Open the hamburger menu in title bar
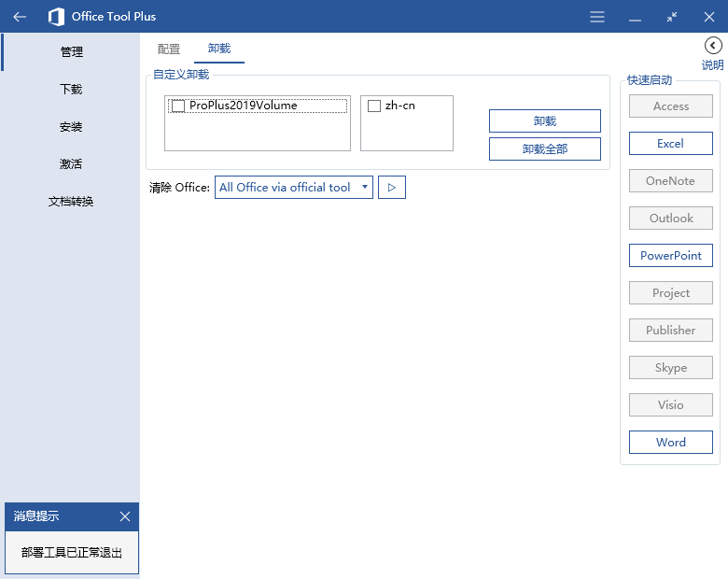Image resolution: width=728 pixels, height=579 pixels. pyautogui.click(x=597, y=17)
